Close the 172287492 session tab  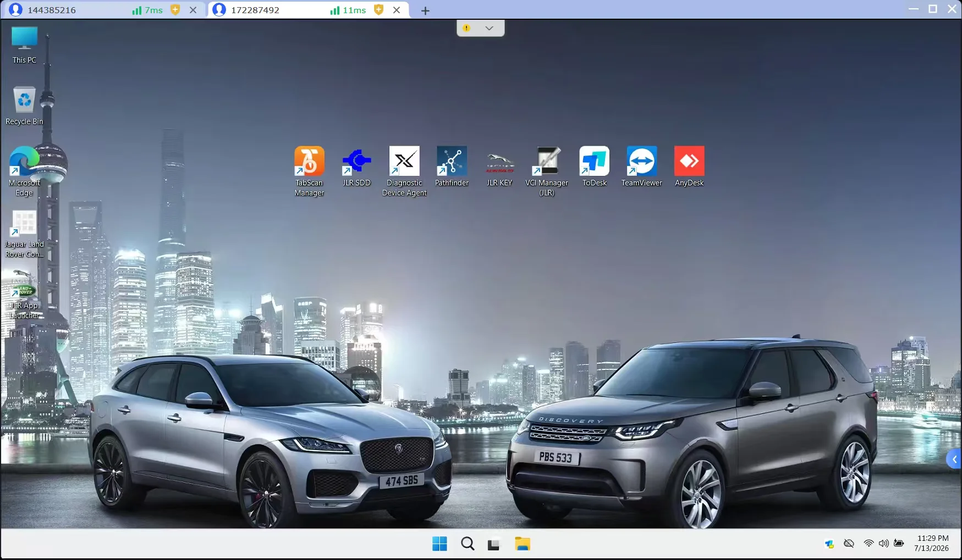(x=397, y=10)
